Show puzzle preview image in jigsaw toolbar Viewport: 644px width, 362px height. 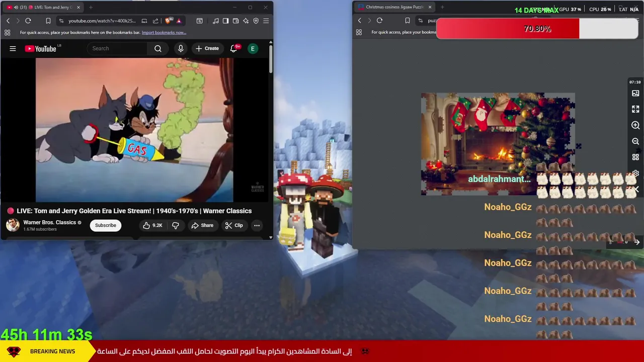pyautogui.click(x=635, y=93)
